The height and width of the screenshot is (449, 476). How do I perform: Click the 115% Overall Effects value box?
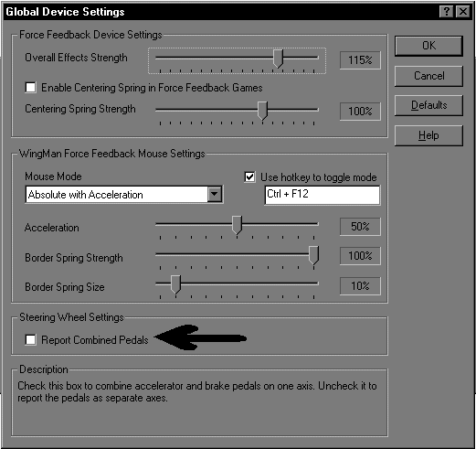pos(360,60)
